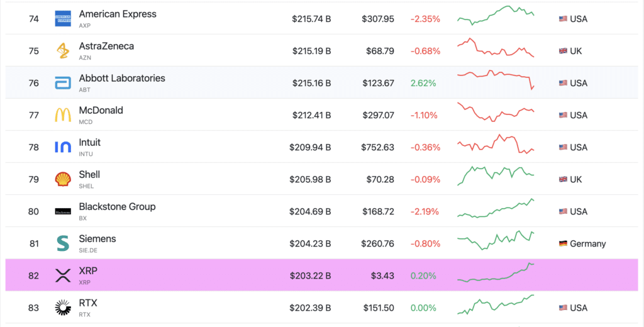Click the Intuit price trend chart
The height and width of the screenshot is (327, 644).
tap(496, 144)
